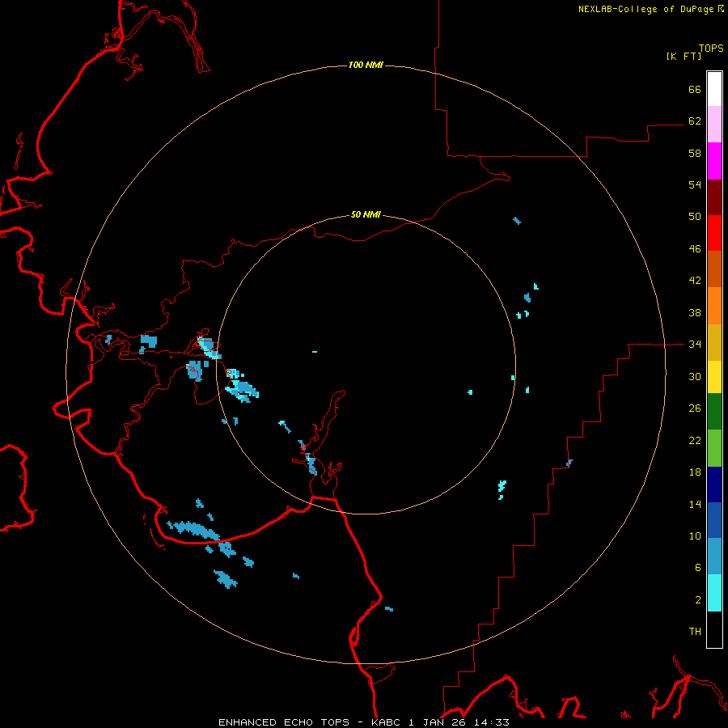
Task: Select the gold 38 kft swatch
Action: 714,343
